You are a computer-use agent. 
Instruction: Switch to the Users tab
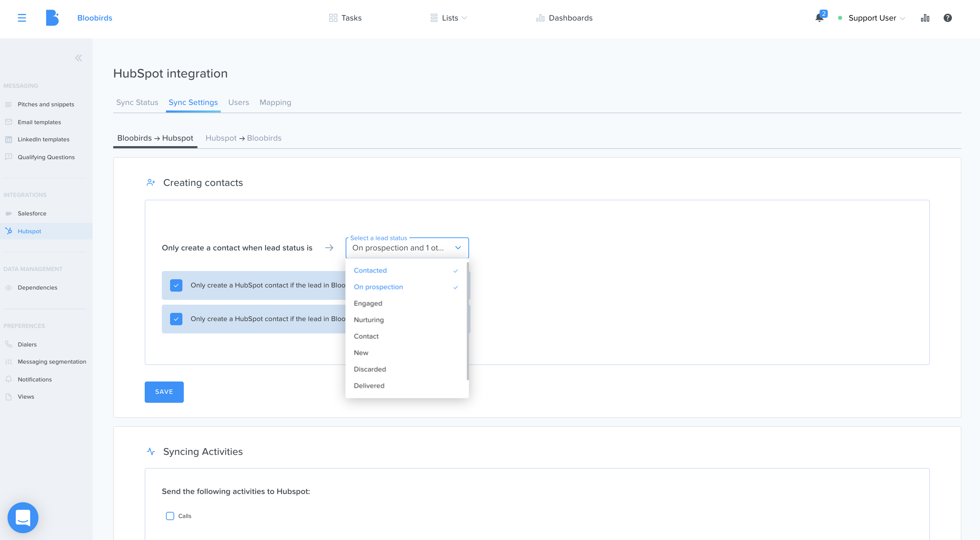239,102
